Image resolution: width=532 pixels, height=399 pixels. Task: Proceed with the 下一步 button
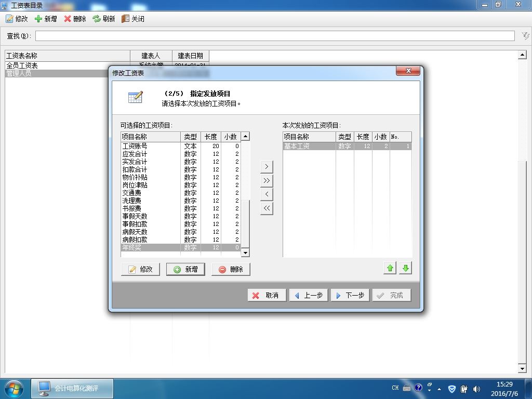pos(350,295)
